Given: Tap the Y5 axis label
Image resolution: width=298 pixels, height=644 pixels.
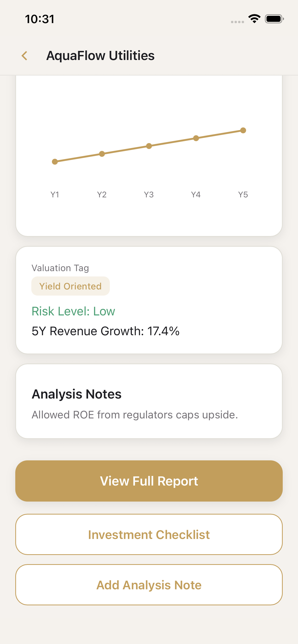Looking at the screenshot, I should point(243,195).
